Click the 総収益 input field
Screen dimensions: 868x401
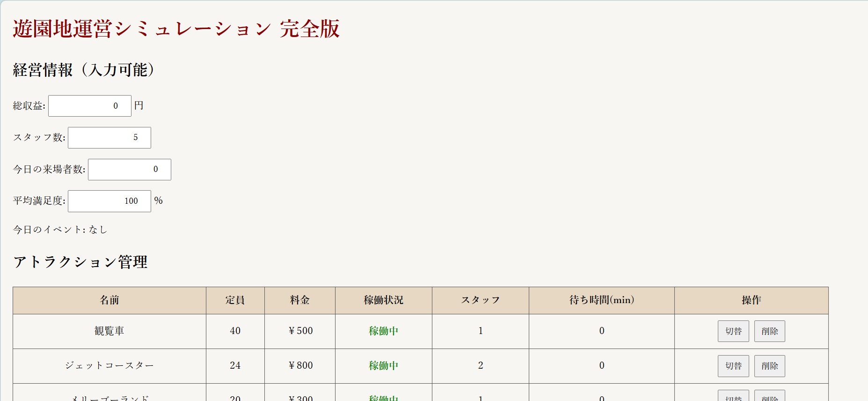click(89, 106)
